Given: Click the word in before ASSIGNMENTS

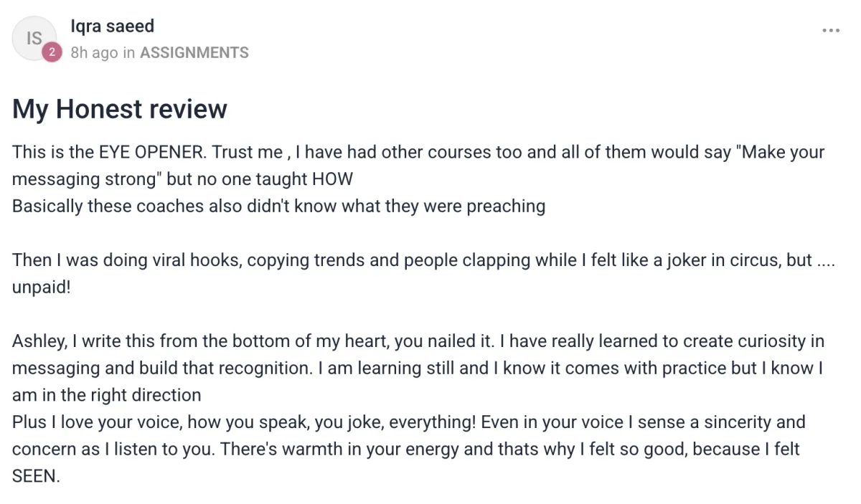Looking at the screenshot, I should coord(128,53).
